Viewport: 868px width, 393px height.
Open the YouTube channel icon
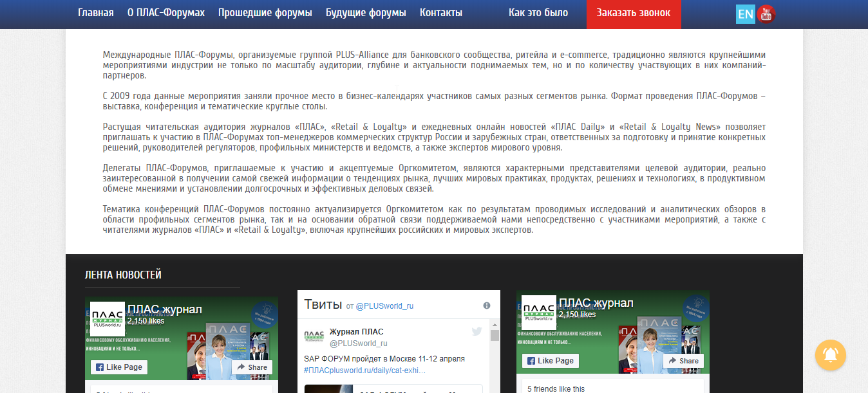(765, 13)
